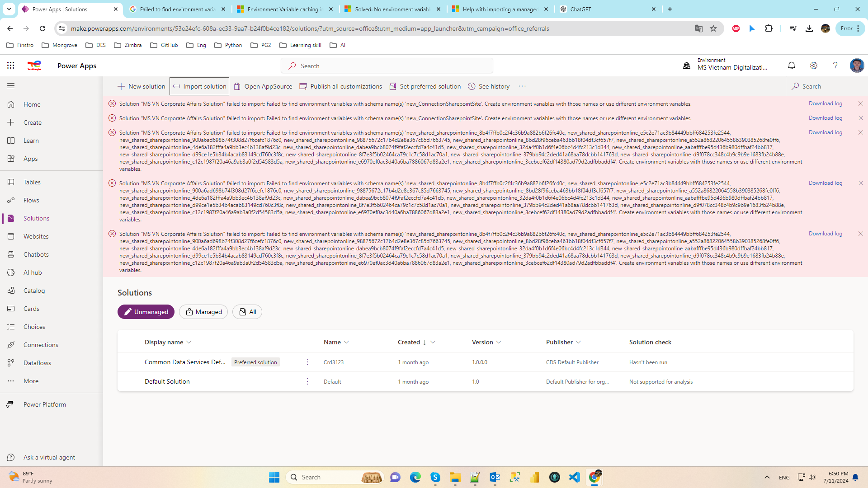Click Publish all customizations
The image size is (868, 488).
pos(341,86)
